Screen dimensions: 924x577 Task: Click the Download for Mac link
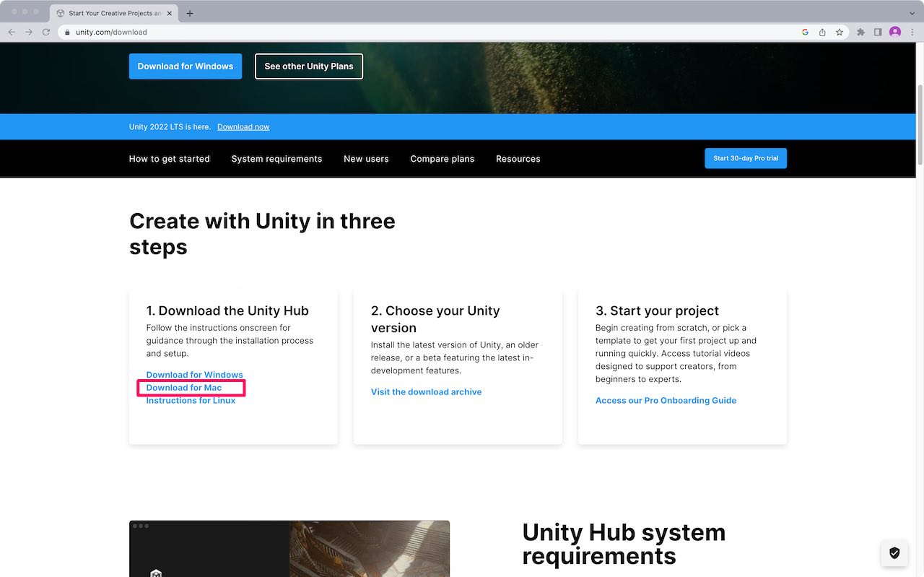(x=184, y=388)
